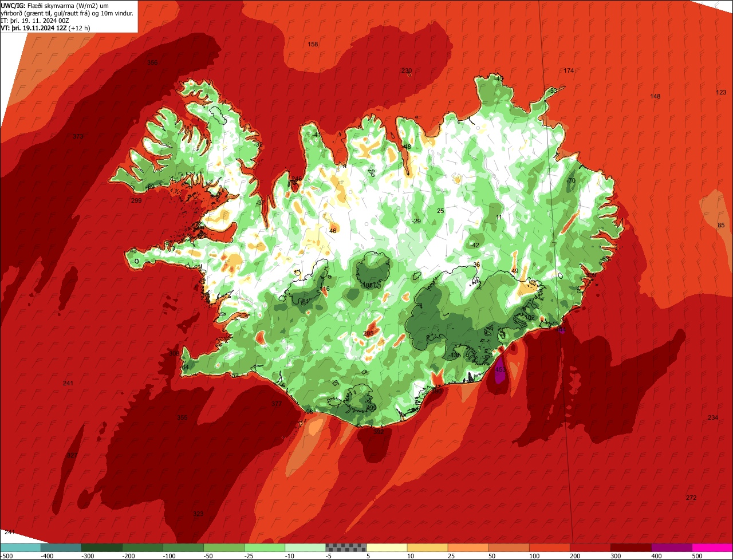Click the map value 148

click(x=655, y=96)
